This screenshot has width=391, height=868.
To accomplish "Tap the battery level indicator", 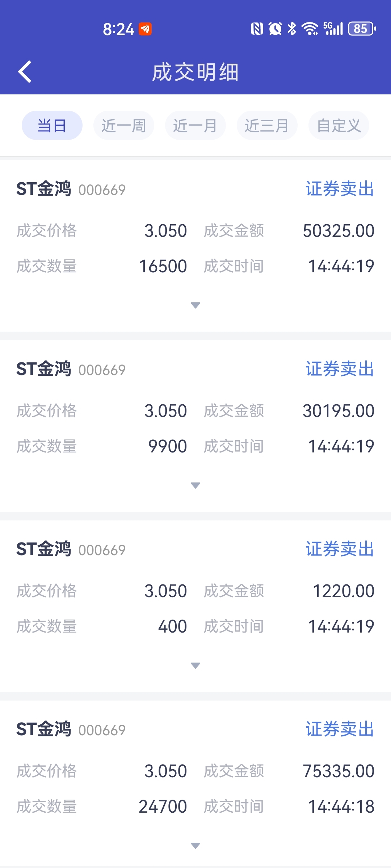I will (362, 29).
